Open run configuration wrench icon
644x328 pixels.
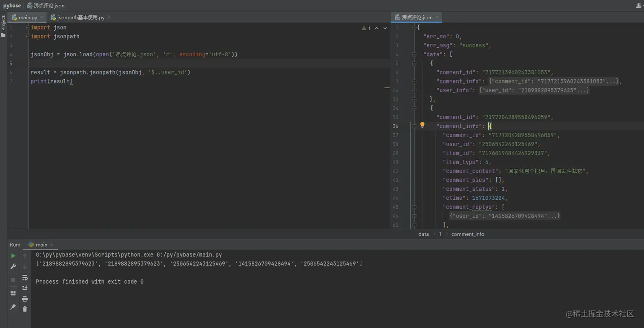point(13,267)
